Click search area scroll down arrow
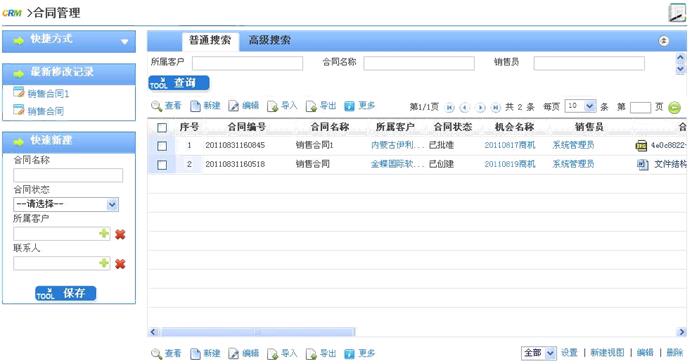The width and height of the screenshot is (692, 364). [x=681, y=69]
